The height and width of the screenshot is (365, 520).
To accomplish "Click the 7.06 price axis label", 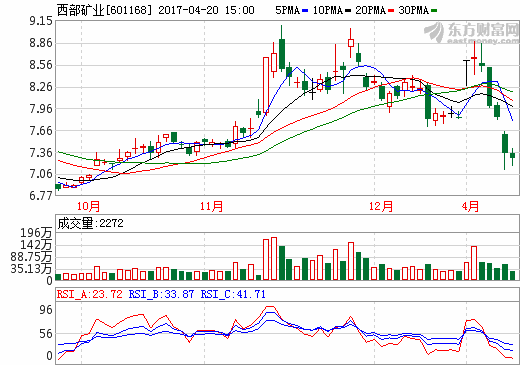I will 41,174.
